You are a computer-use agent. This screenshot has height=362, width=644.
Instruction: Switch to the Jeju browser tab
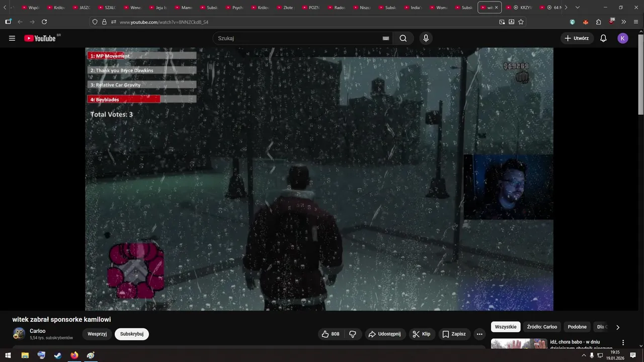[157, 8]
